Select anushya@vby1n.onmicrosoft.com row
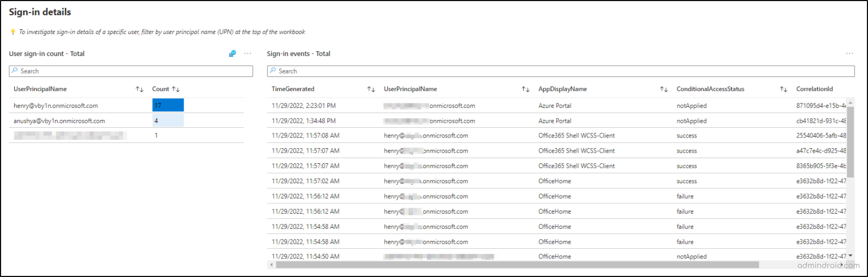 click(x=127, y=120)
